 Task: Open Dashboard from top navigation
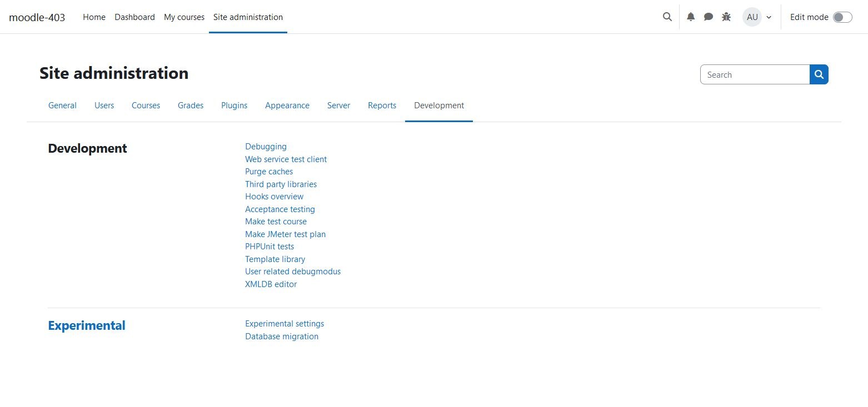pos(134,17)
